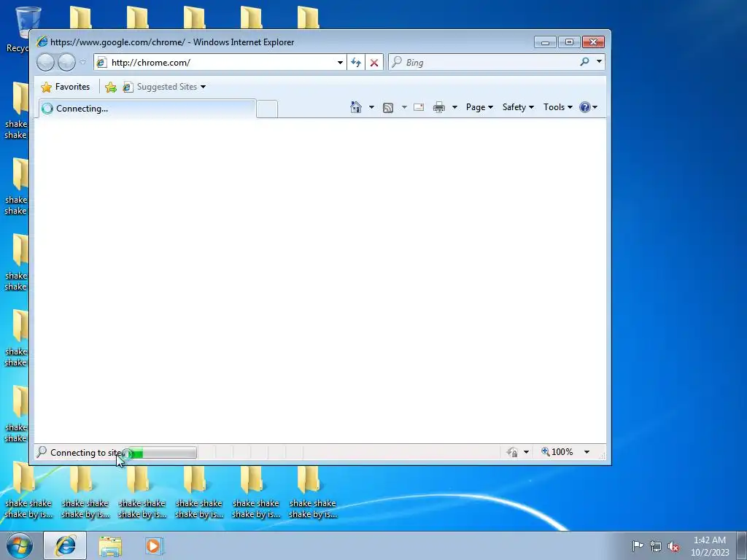
Task: Click the Internet Explorer taskbar icon
Action: [65, 545]
